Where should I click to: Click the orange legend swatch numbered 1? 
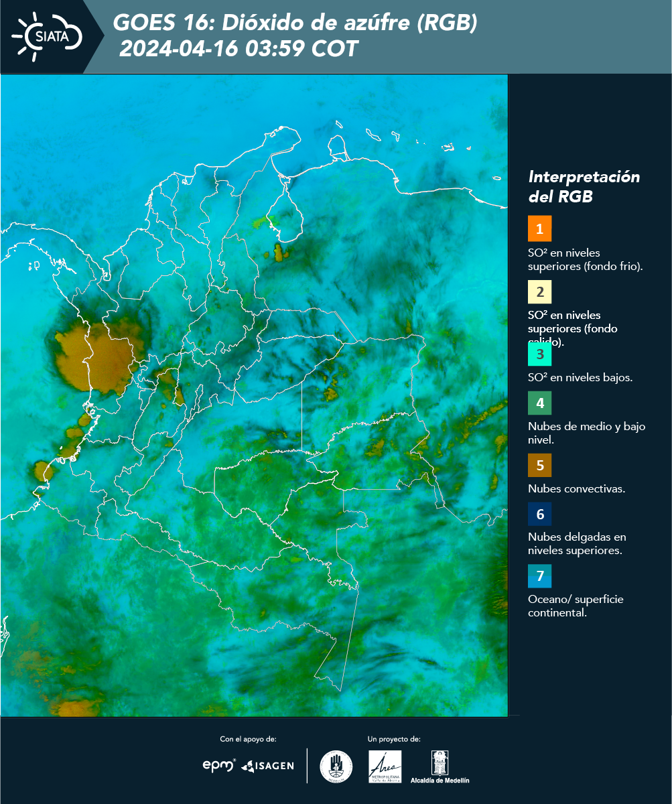539,228
